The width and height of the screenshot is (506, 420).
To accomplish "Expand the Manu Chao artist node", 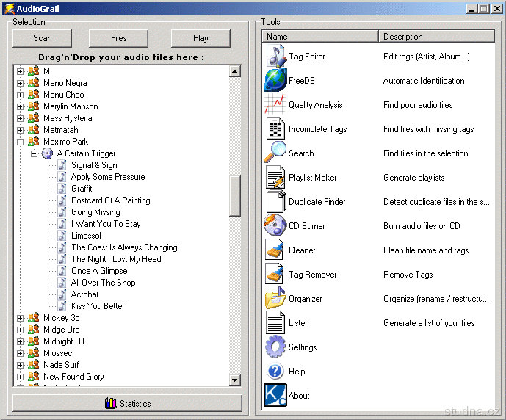I will coord(21,95).
